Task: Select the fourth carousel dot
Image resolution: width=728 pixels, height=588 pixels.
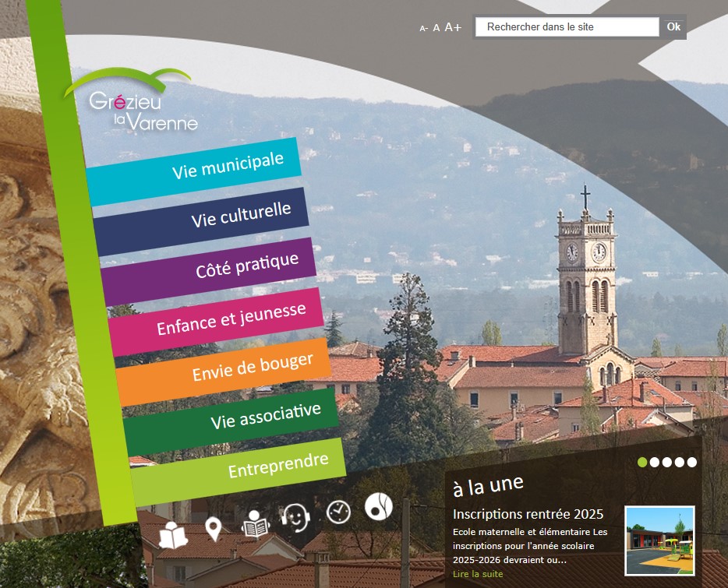Action: tap(680, 463)
